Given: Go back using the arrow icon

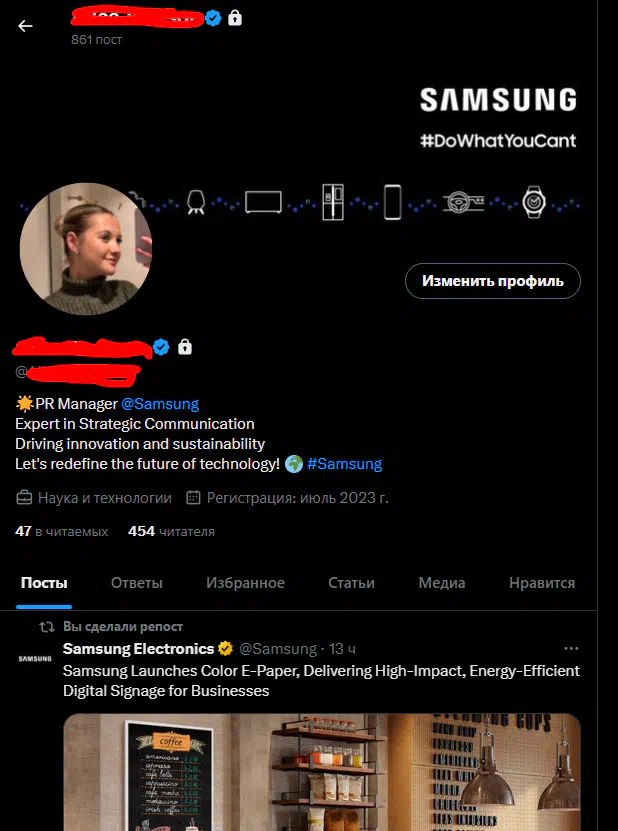Looking at the screenshot, I should (x=25, y=26).
